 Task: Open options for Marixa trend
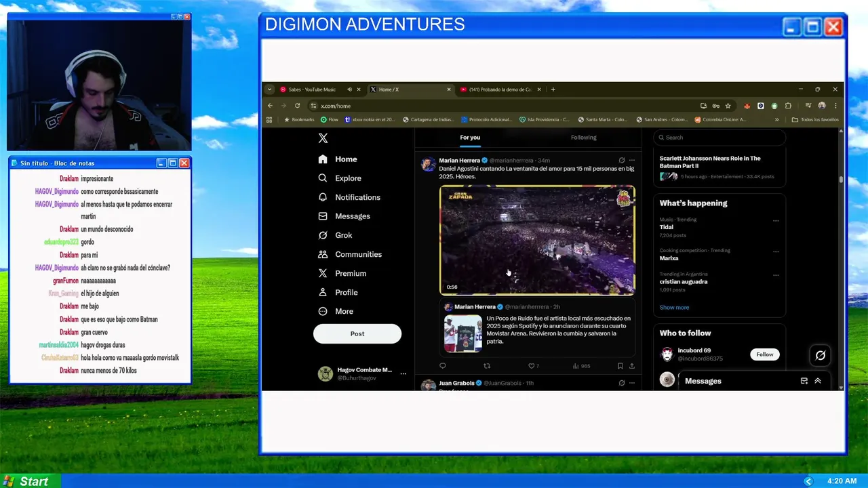click(776, 251)
